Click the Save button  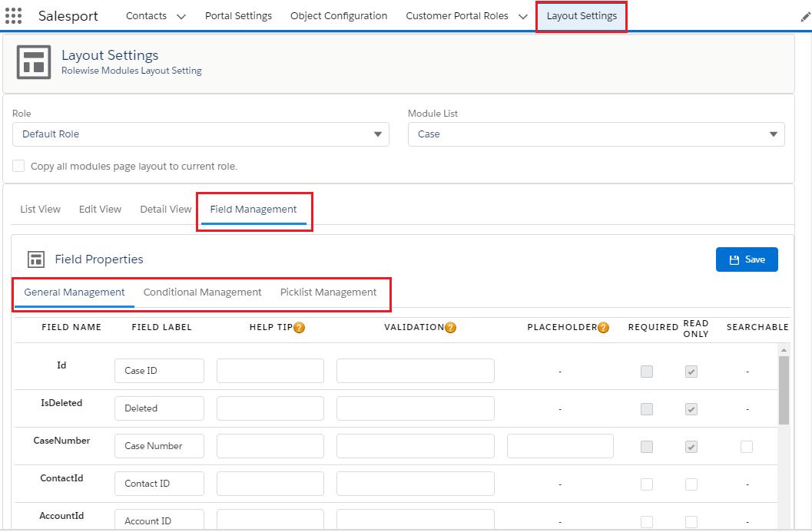[747, 259]
